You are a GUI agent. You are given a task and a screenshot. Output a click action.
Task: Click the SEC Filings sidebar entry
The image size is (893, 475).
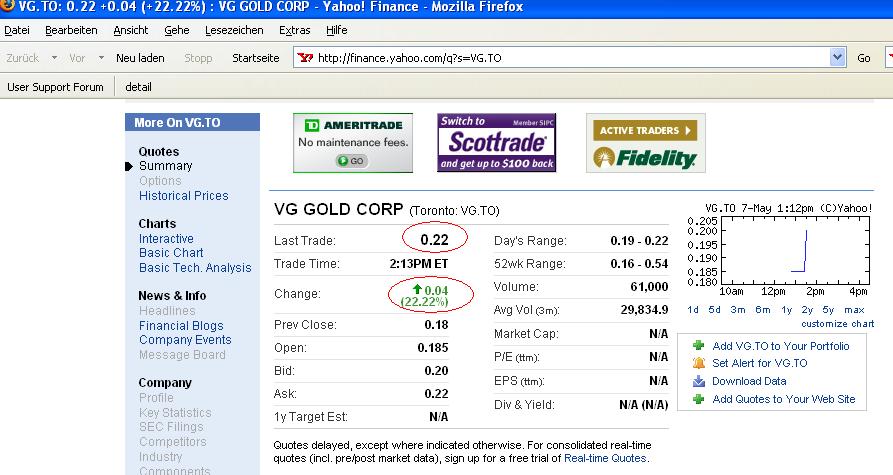click(171, 426)
